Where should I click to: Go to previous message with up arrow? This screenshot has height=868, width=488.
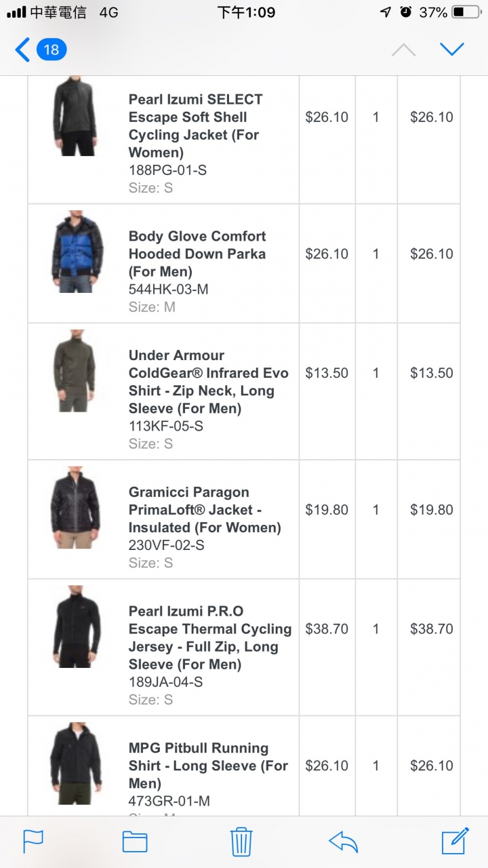(x=403, y=50)
